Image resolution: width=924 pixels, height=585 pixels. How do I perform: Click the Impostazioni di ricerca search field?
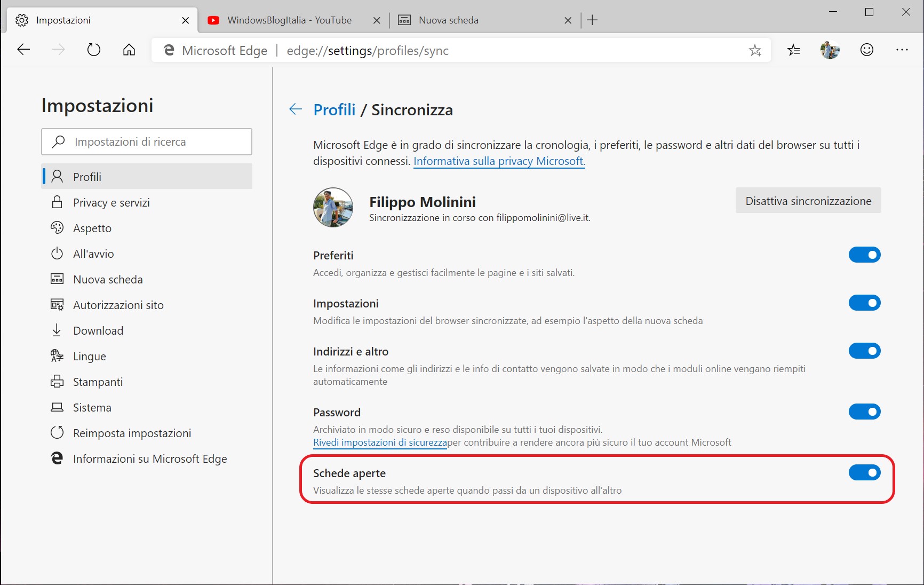pos(147,141)
